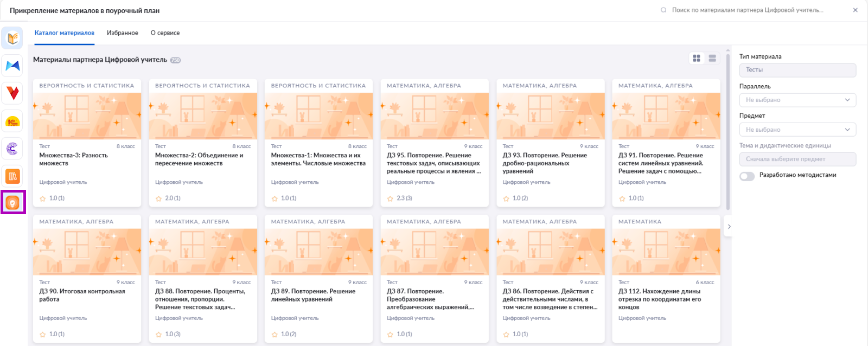This screenshot has width=868, height=346.
Task: Open the blue M-shaped partner catalog
Action: click(12, 66)
